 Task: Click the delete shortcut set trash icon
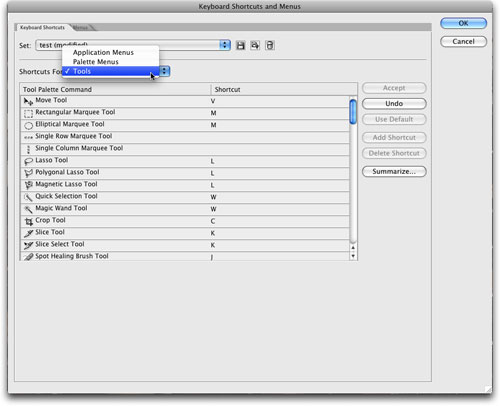coord(270,45)
